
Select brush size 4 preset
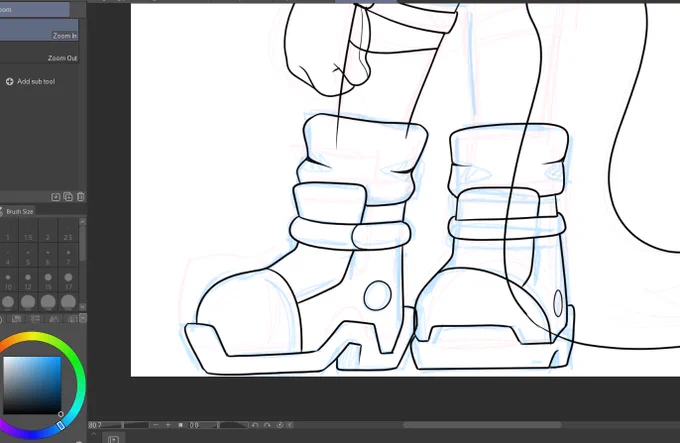tap(8, 255)
